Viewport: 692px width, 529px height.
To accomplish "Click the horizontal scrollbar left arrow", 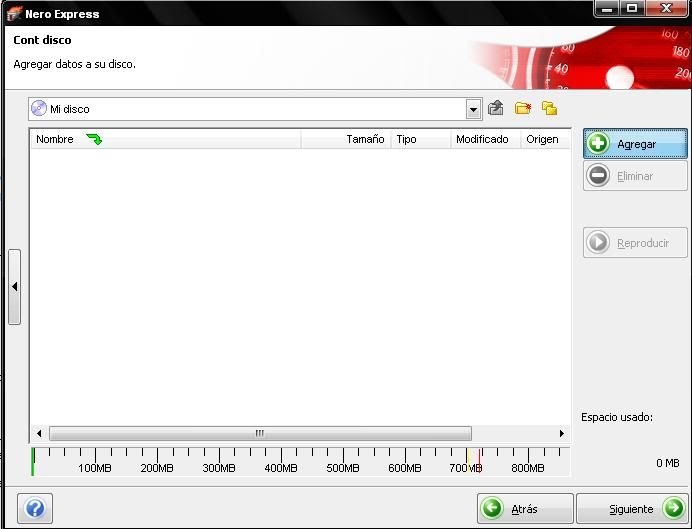I will coord(39,433).
